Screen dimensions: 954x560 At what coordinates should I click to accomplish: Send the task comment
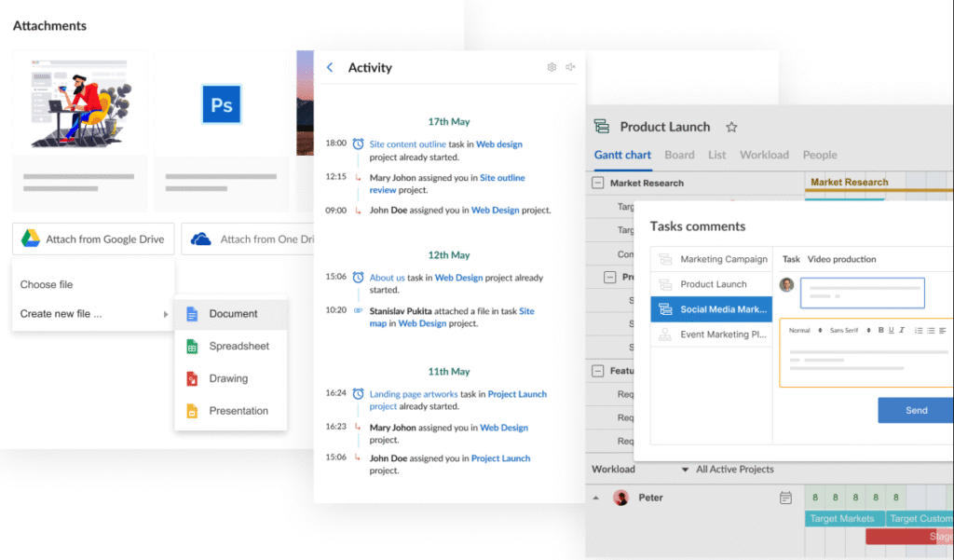915,410
